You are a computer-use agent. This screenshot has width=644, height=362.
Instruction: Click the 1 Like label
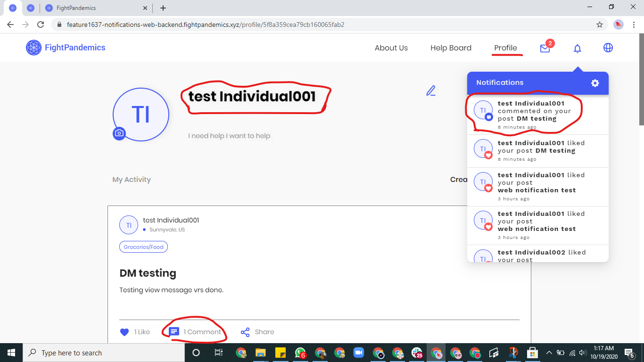coord(142,332)
